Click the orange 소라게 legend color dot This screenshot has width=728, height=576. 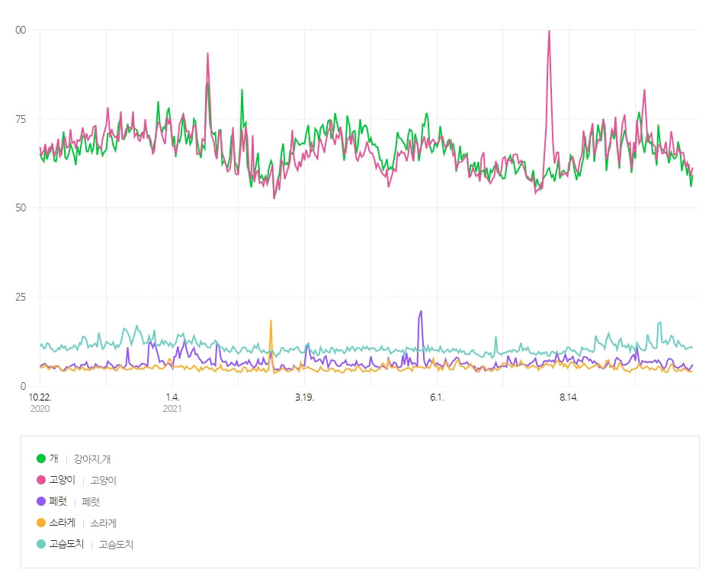(x=41, y=523)
